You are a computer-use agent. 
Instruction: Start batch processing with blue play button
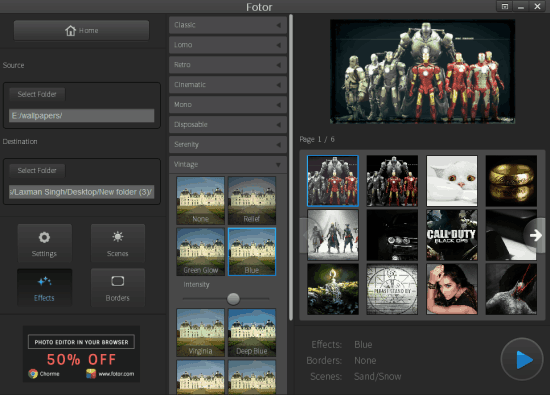(522, 359)
